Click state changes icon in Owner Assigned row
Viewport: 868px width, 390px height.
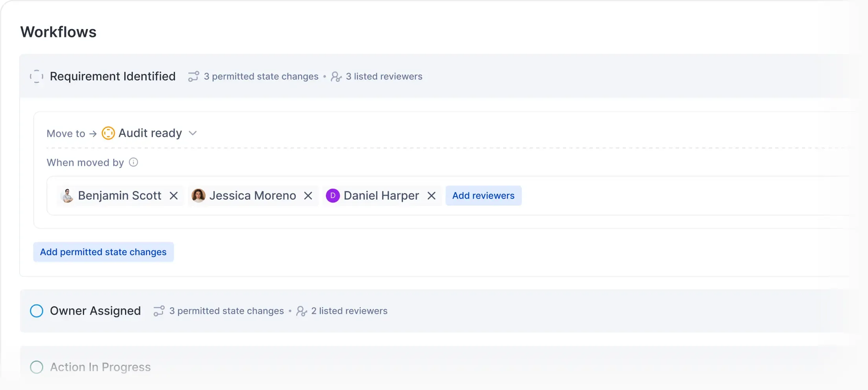tap(159, 311)
